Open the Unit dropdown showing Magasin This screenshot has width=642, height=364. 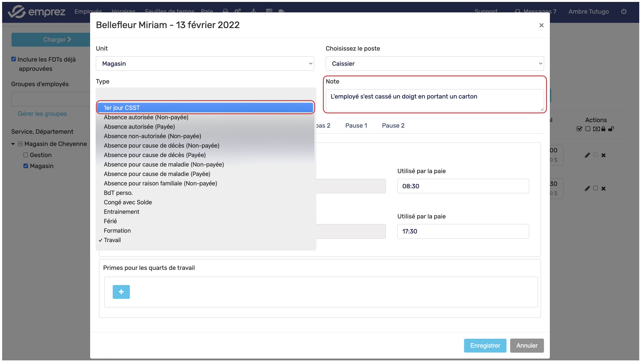click(x=205, y=64)
